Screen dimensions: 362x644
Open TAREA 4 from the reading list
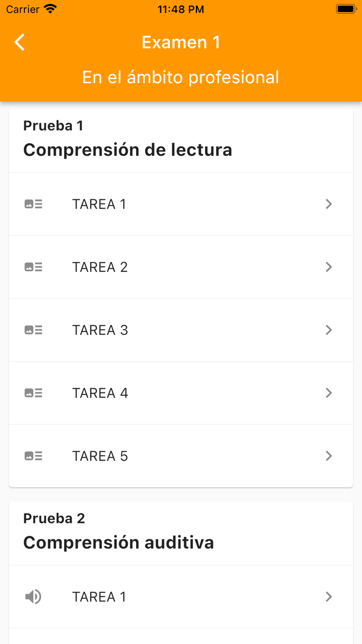pos(329,393)
